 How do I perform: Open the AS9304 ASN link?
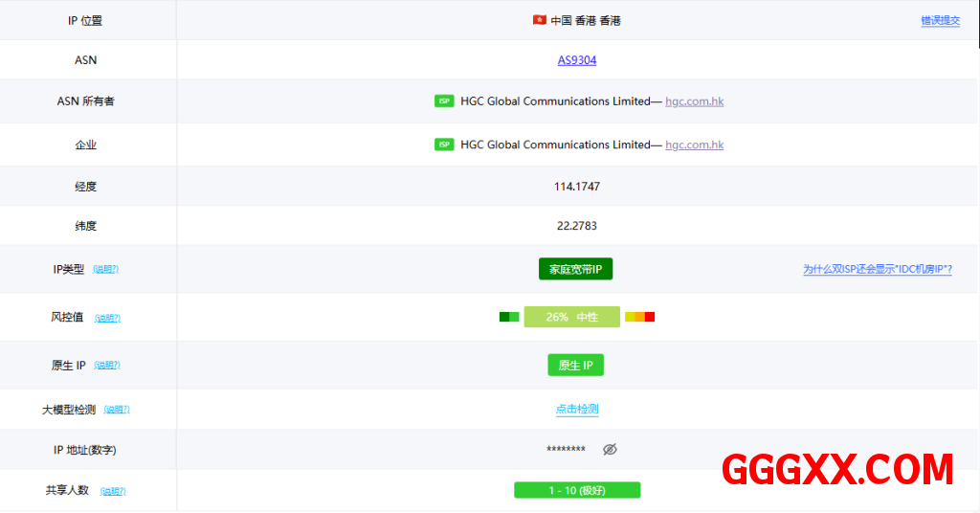pyautogui.click(x=577, y=60)
